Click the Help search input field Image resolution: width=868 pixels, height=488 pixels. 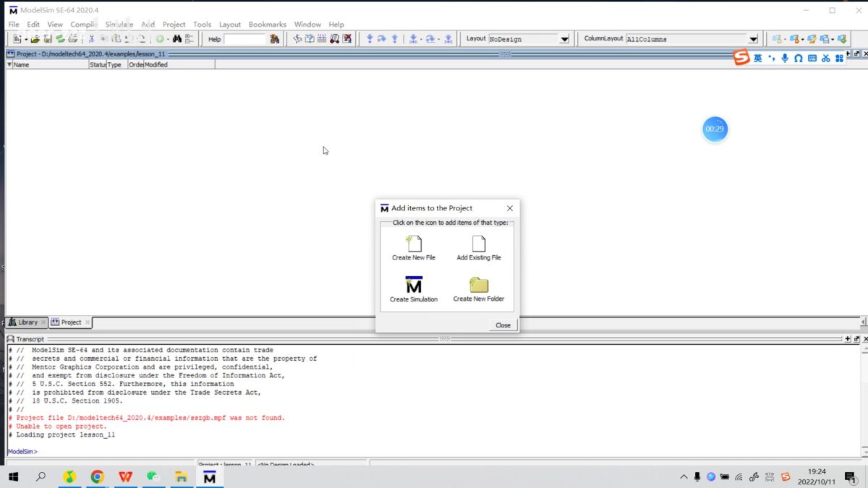pyautogui.click(x=245, y=39)
